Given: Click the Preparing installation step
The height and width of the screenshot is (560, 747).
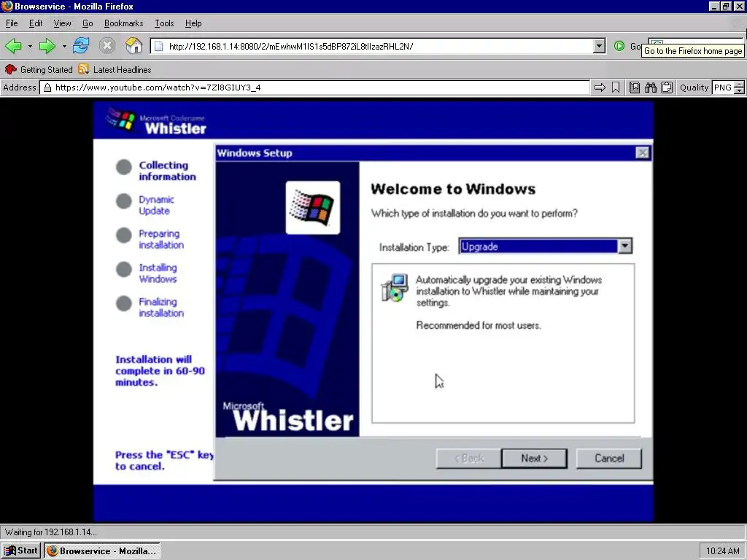Looking at the screenshot, I should 161,239.
